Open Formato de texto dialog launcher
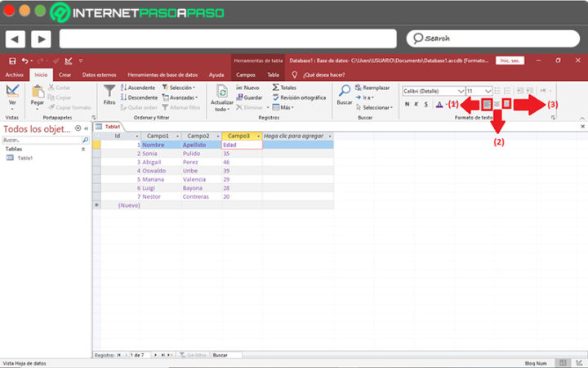The image size is (588, 368). point(553,118)
